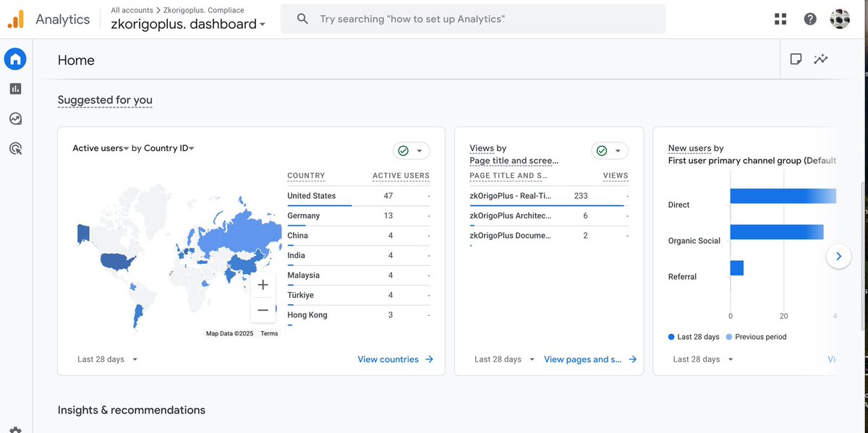
Task: Open the user account avatar
Action: [x=840, y=19]
